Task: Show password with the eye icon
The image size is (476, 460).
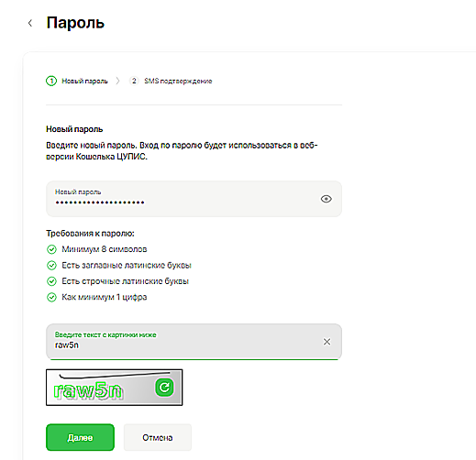Action: click(x=327, y=199)
